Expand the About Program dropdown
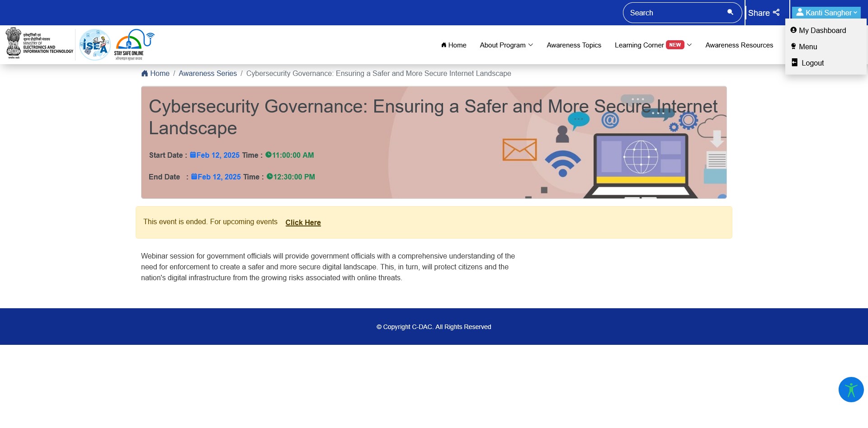 pos(506,45)
